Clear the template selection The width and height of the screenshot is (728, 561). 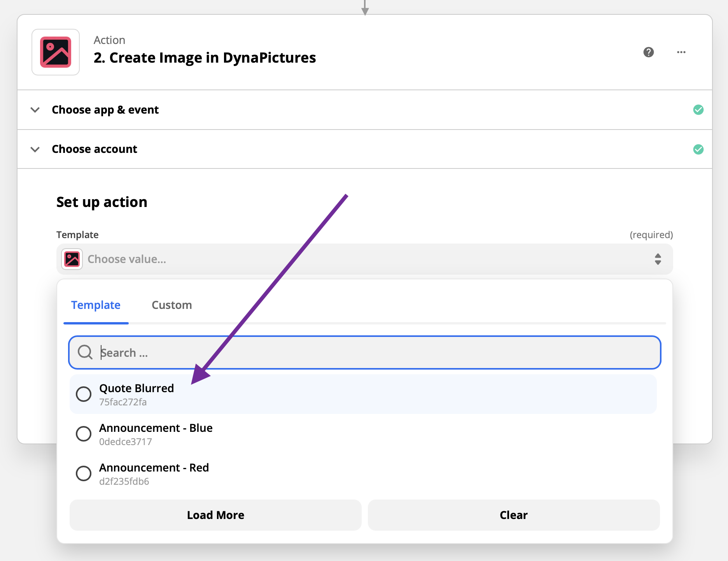(514, 515)
